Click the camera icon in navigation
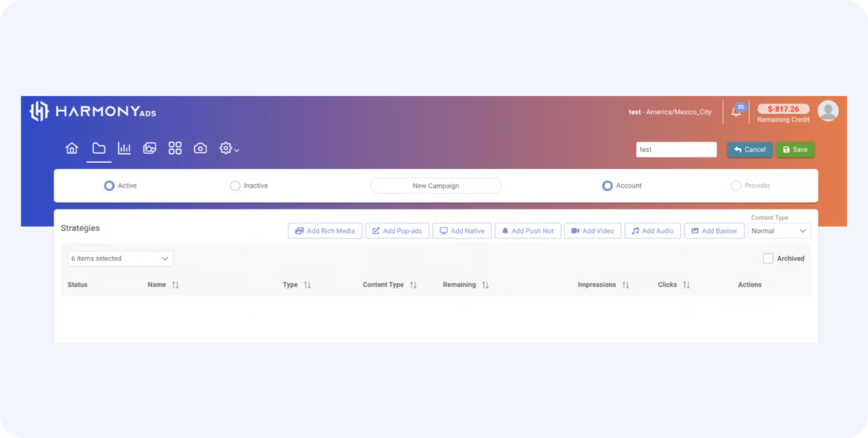This screenshot has width=868, height=438. point(200,149)
